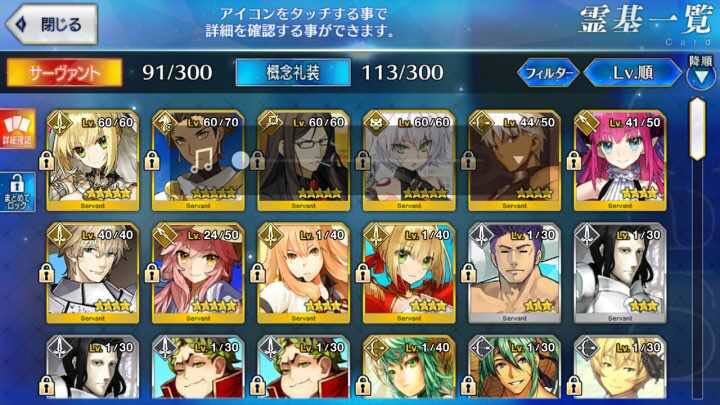This screenshot has height=405, width=720.
Task: Open the Lv.順 sort selector
Action: tap(633, 73)
